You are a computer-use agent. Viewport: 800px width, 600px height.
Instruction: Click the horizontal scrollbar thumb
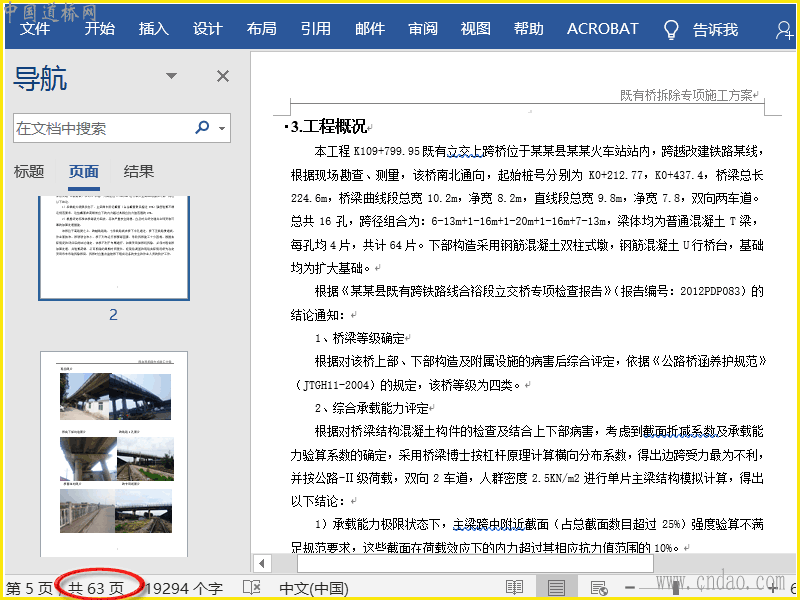(476, 564)
